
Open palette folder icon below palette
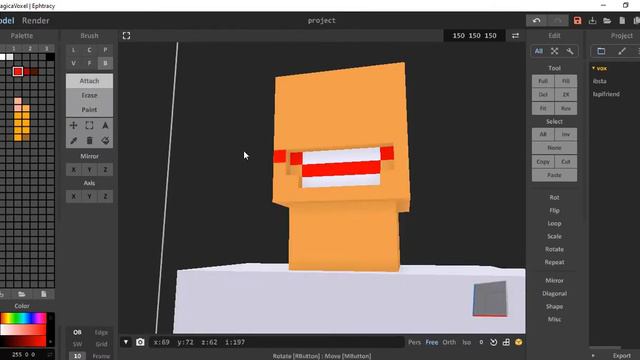pyautogui.click(x=22, y=294)
